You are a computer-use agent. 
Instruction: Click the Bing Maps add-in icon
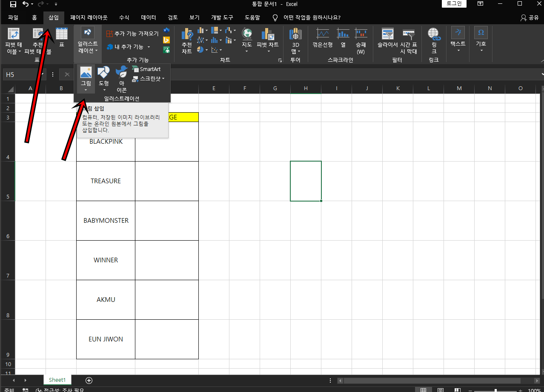[x=166, y=40]
